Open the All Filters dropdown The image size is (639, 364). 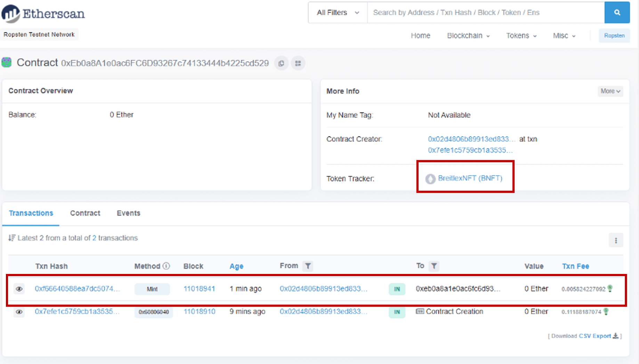tap(338, 13)
